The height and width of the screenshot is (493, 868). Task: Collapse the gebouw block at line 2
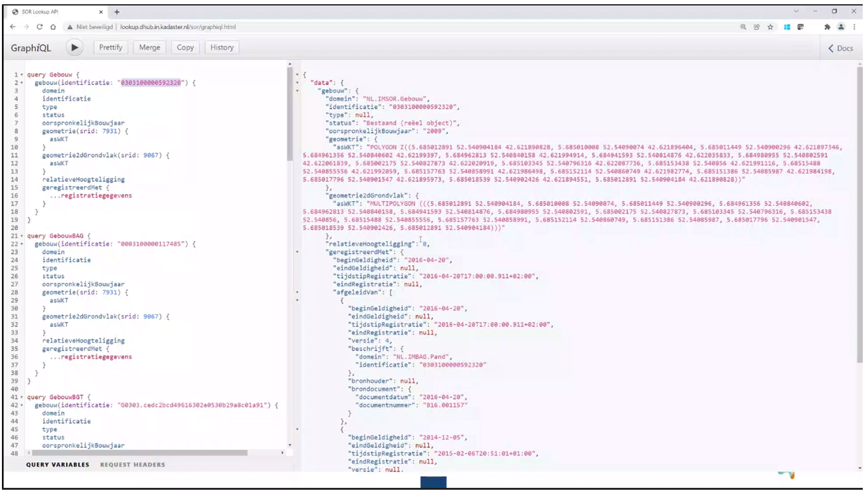point(22,83)
